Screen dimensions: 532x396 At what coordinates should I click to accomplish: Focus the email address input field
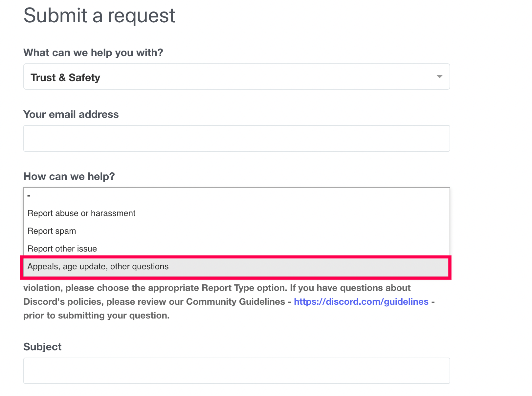(236, 138)
